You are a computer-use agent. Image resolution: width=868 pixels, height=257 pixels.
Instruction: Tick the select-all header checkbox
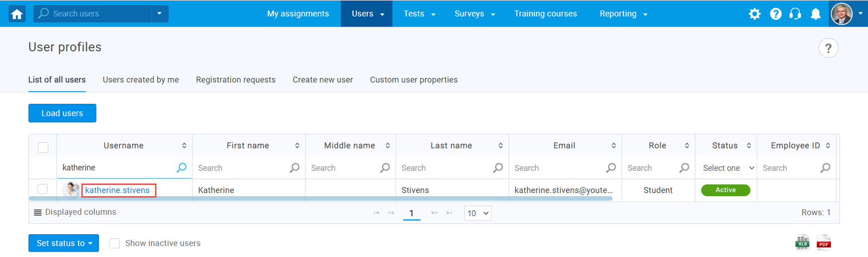pos(43,147)
